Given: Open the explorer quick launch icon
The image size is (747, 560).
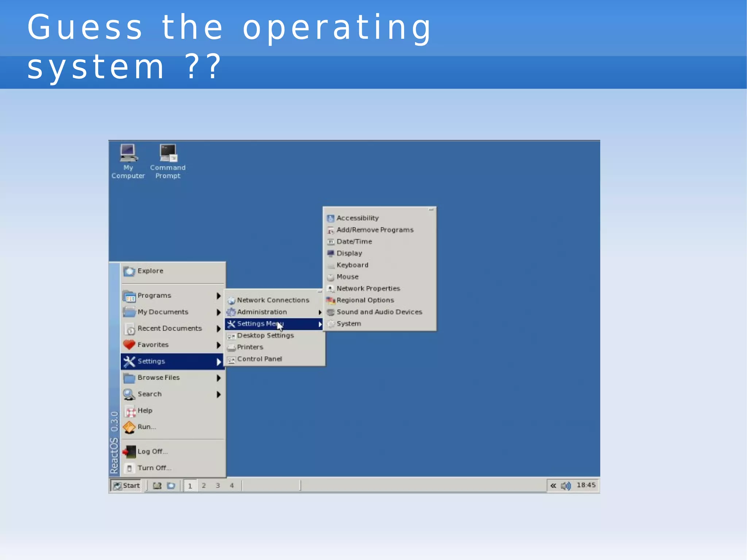Looking at the screenshot, I should point(171,486).
